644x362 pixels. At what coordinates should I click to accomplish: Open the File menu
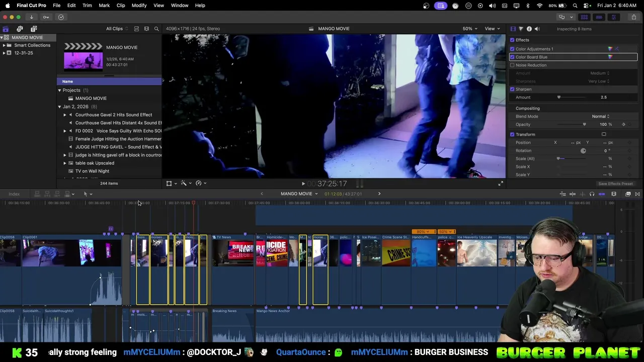click(57, 6)
